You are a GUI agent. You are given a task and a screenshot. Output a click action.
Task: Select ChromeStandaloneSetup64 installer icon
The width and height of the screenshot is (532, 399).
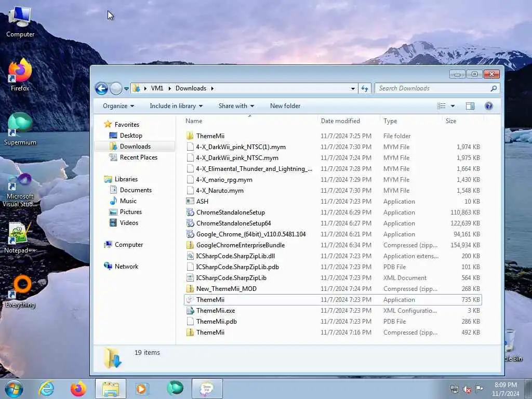pos(190,223)
